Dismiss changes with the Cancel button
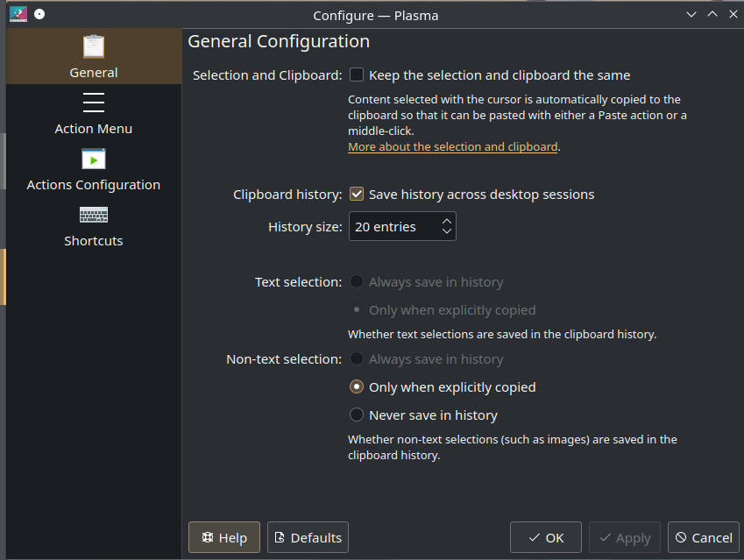The image size is (744, 560). tap(704, 537)
